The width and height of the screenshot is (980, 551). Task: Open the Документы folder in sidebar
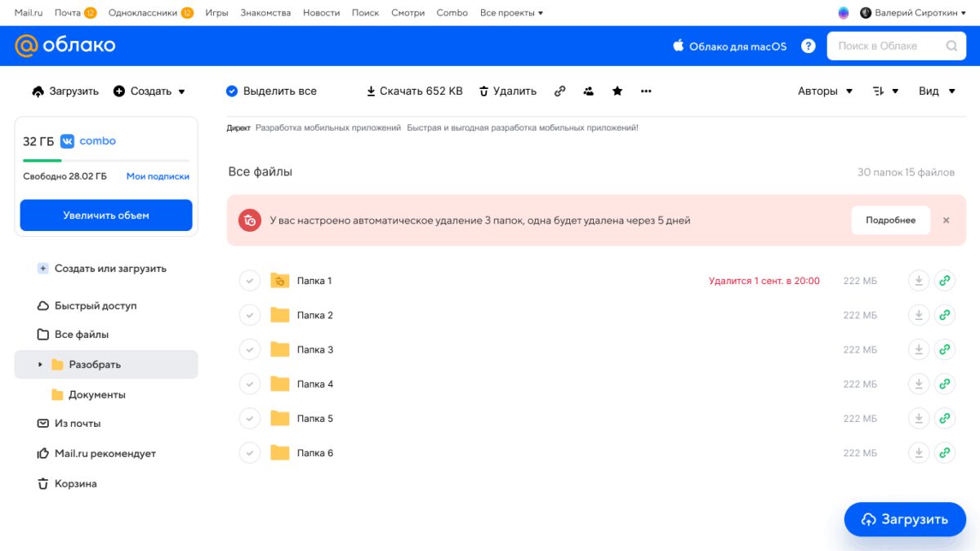click(x=88, y=395)
